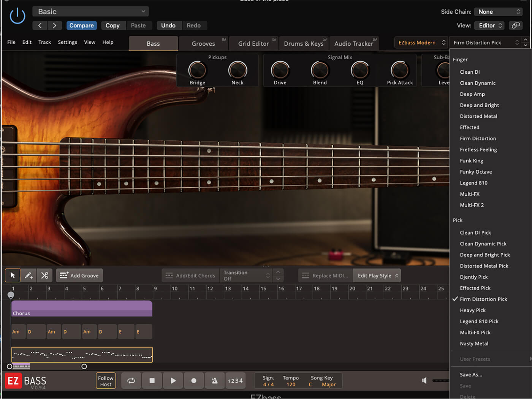This screenshot has width=532, height=399.
Task: Open the Side Chain None dropdown
Action: click(498, 12)
